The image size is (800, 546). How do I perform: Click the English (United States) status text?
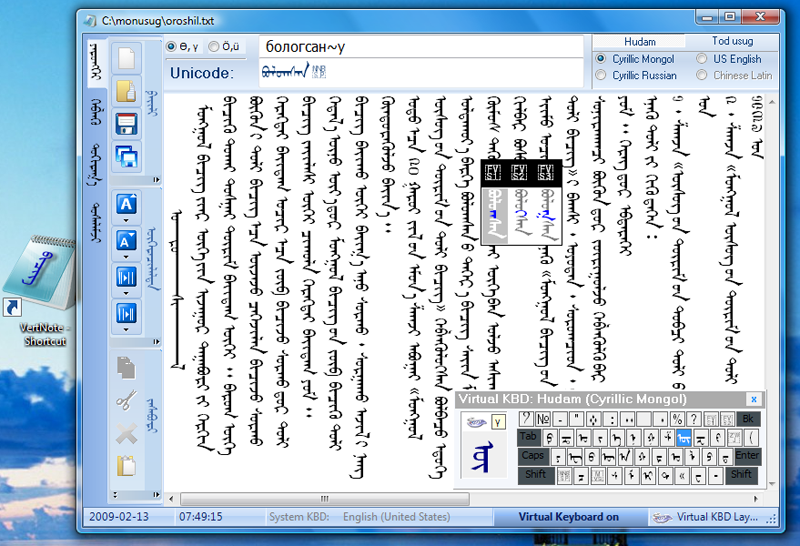tap(396, 517)
